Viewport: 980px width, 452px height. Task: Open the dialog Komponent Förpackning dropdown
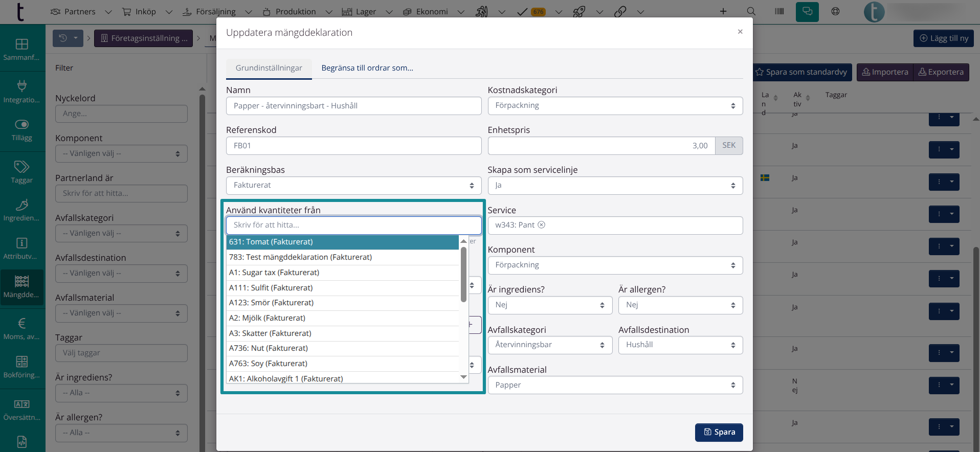point(615,265)
